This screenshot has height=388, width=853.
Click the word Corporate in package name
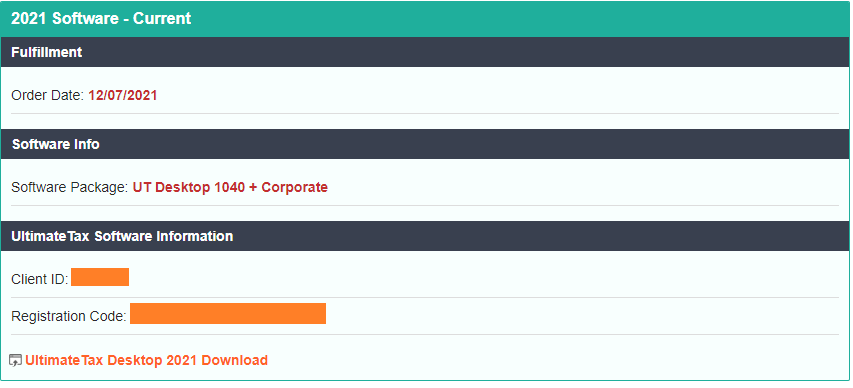pos(295,188)
